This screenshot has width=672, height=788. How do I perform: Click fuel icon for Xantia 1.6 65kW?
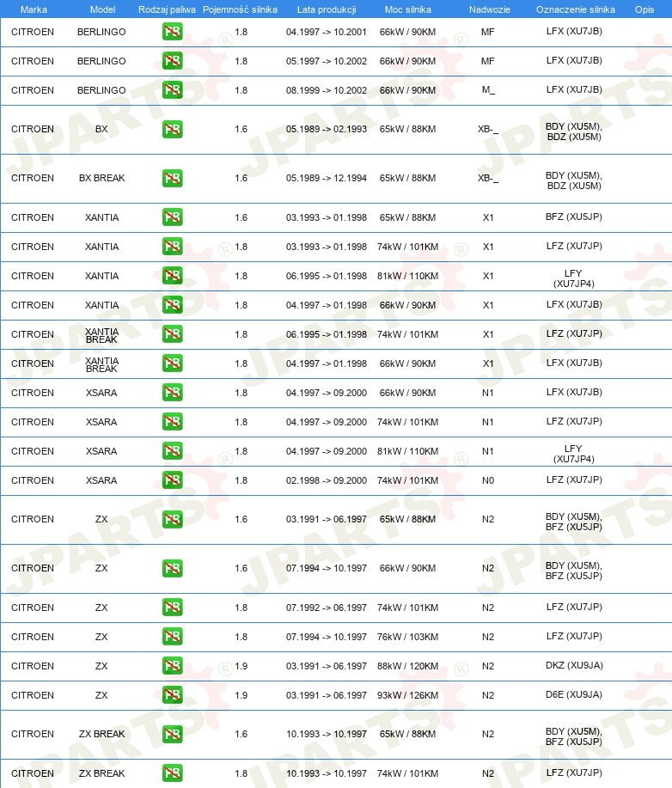[173, 217]
